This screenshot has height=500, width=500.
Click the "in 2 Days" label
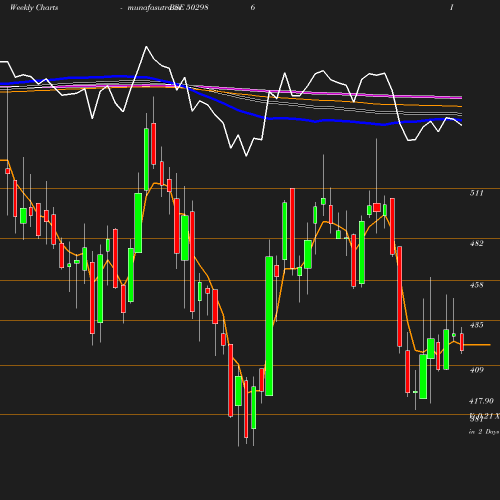click(484, 432)
